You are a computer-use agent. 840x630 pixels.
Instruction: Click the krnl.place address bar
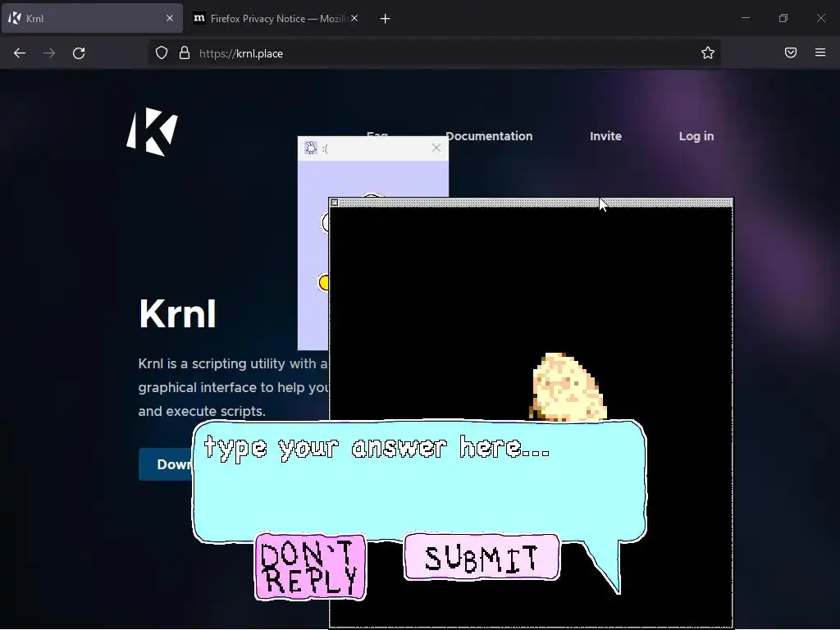(x=434, y=53)
